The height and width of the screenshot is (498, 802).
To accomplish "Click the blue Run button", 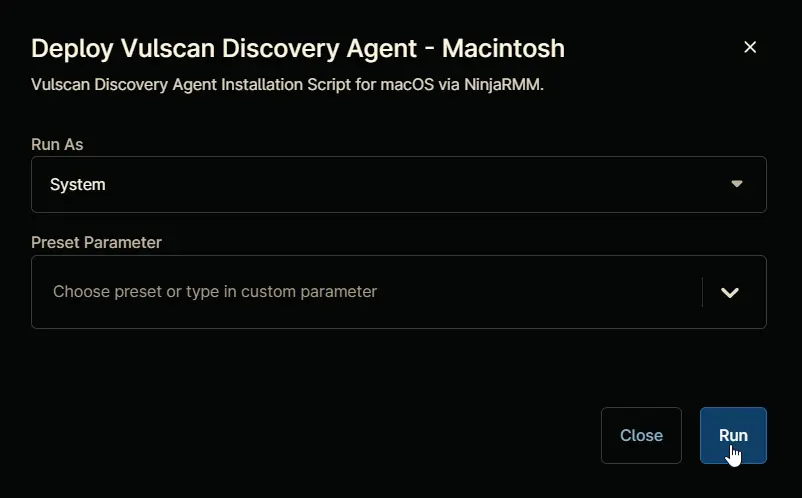I will click(733, 435).
